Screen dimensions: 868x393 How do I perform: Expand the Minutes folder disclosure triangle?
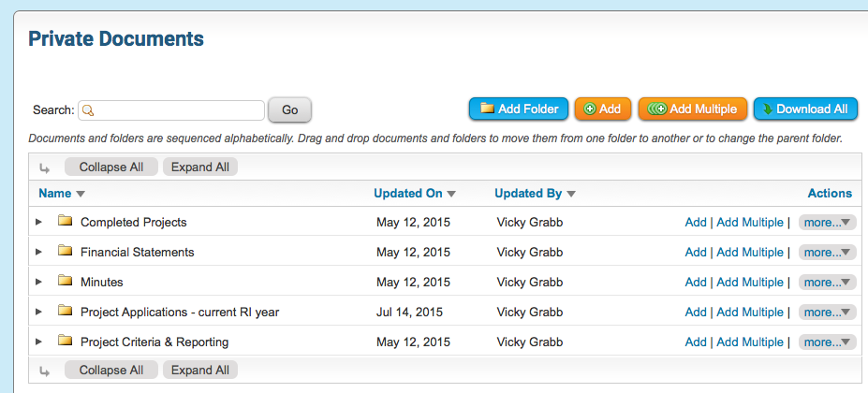tap(38, 283)
